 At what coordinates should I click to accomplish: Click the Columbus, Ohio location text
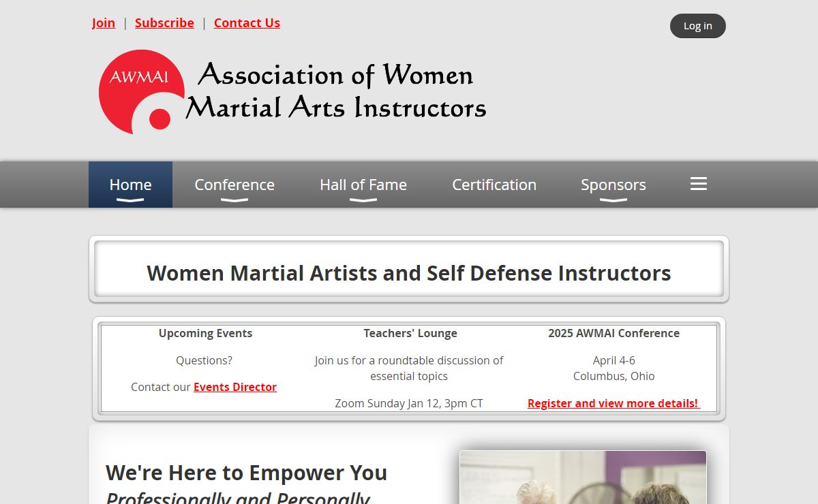click(x=614, y=376)
